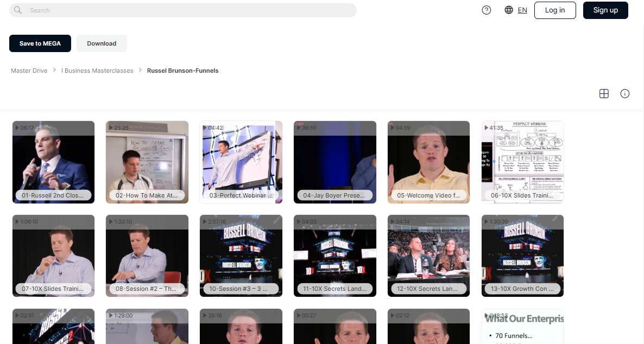Open the help question mark icon
The image size is (644, 344).
coord(487,10)
